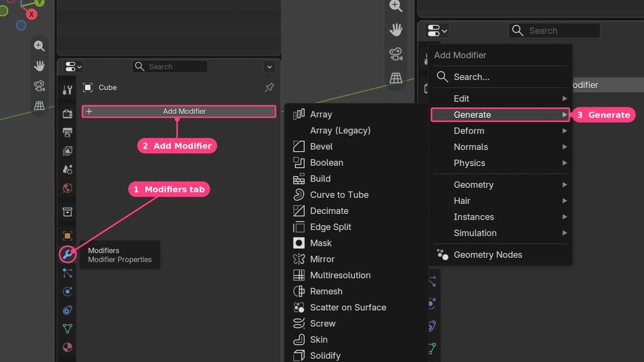This screenshot has height=362, width=644.
Task: Select the Mask modifier
Action: tap(356, 243)
